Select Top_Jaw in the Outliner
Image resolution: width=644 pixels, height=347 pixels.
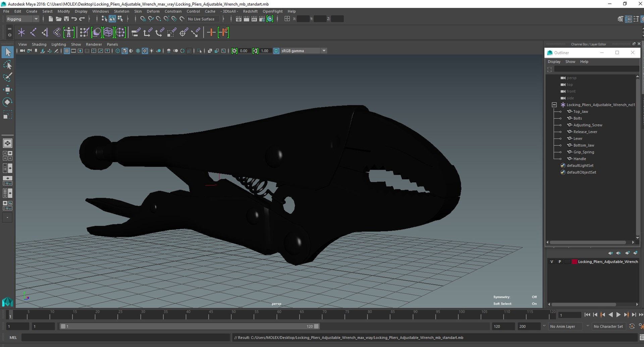tap(580, 112)
